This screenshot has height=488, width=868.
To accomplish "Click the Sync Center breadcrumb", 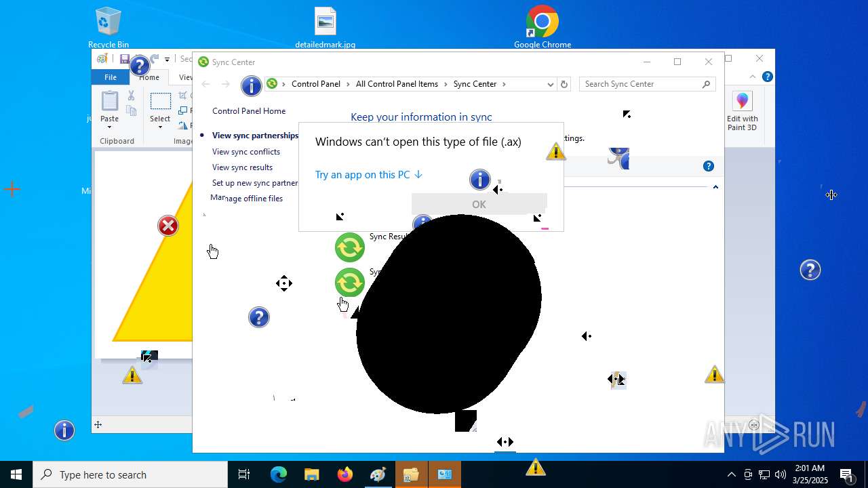I will 475,84.
